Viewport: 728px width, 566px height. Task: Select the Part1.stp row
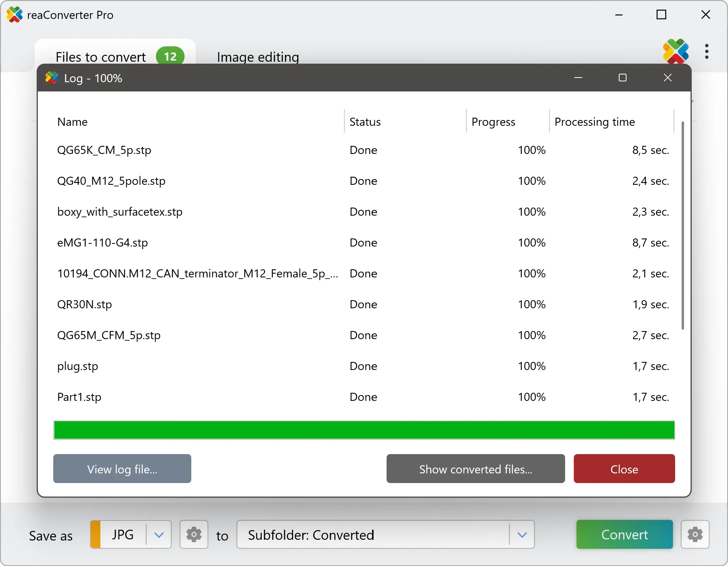(364, 397)
